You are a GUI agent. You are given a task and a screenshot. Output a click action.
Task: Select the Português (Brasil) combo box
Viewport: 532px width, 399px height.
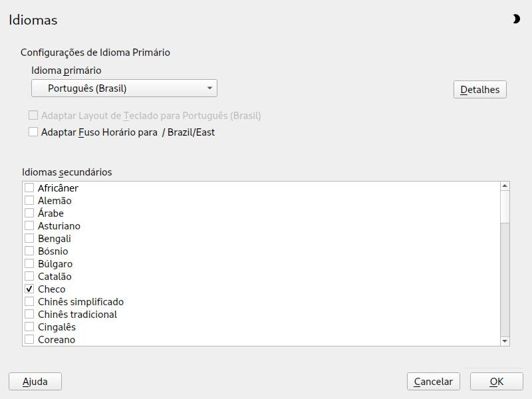(x=124, y=88)
